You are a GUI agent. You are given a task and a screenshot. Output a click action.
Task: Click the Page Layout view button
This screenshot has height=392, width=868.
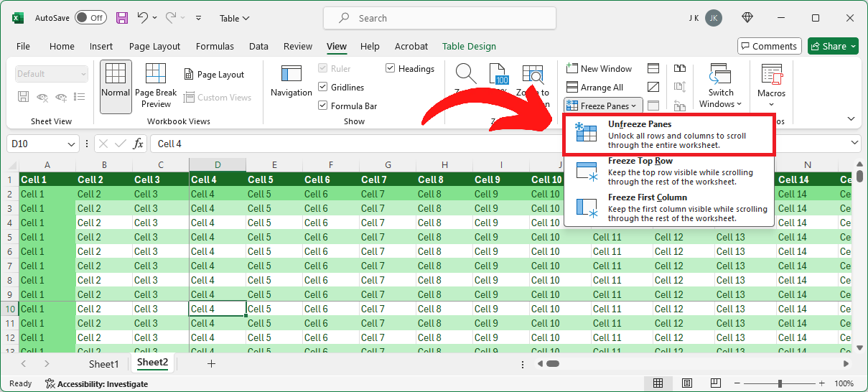pos(214,75)
